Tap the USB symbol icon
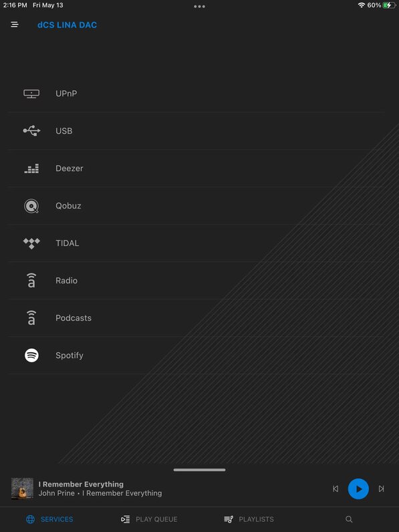This screenshot has width=399, height=532. tap(31, 130)
